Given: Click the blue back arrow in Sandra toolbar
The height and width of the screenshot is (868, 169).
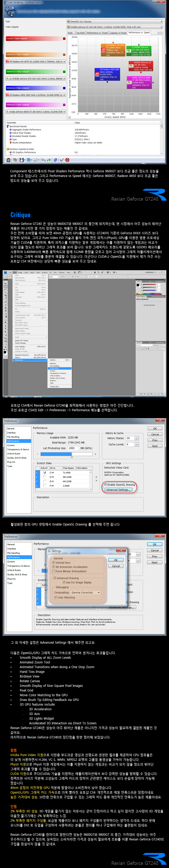Looking at the screenshot, I should coord(43,160).
